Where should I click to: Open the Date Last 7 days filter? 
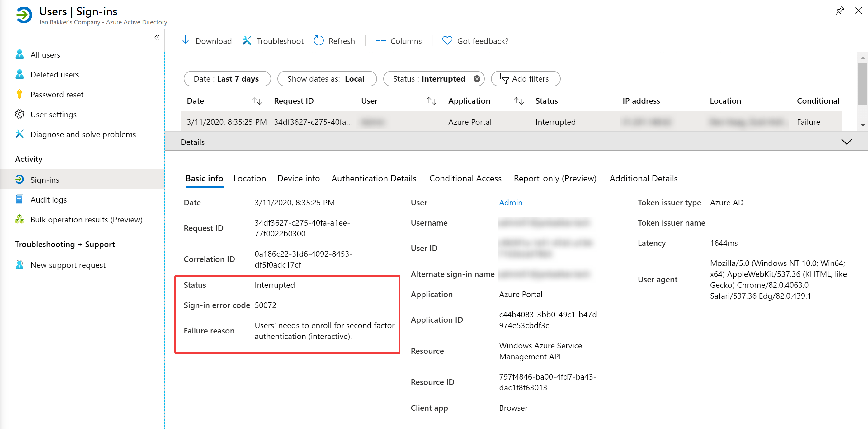227,79
